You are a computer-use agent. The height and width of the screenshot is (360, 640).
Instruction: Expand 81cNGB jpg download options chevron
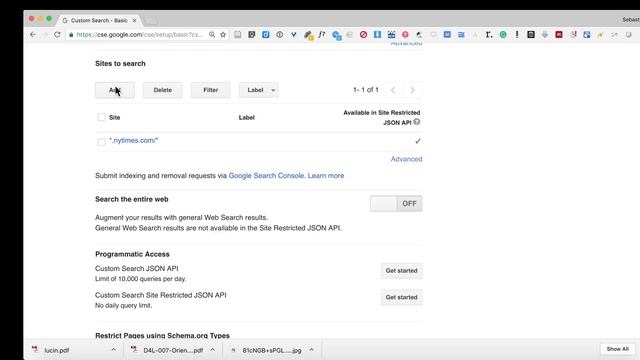pos(311,350)
